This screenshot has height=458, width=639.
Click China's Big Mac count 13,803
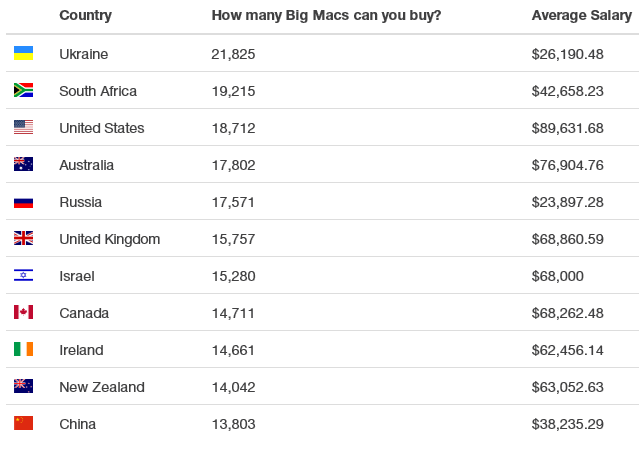point(233,424)
